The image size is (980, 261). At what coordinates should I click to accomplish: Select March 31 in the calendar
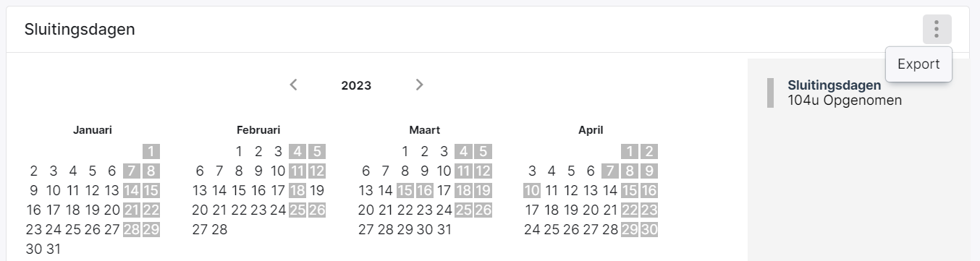point(444,230)
